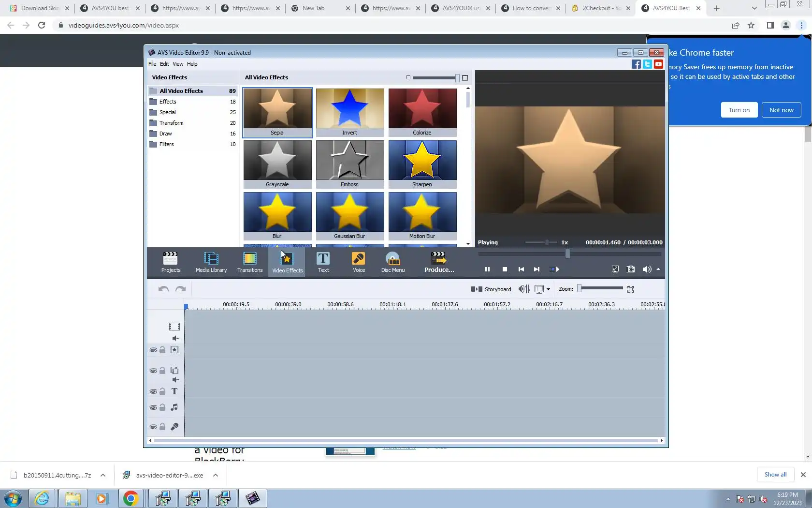Open the audio mixer

coord(524,289)
